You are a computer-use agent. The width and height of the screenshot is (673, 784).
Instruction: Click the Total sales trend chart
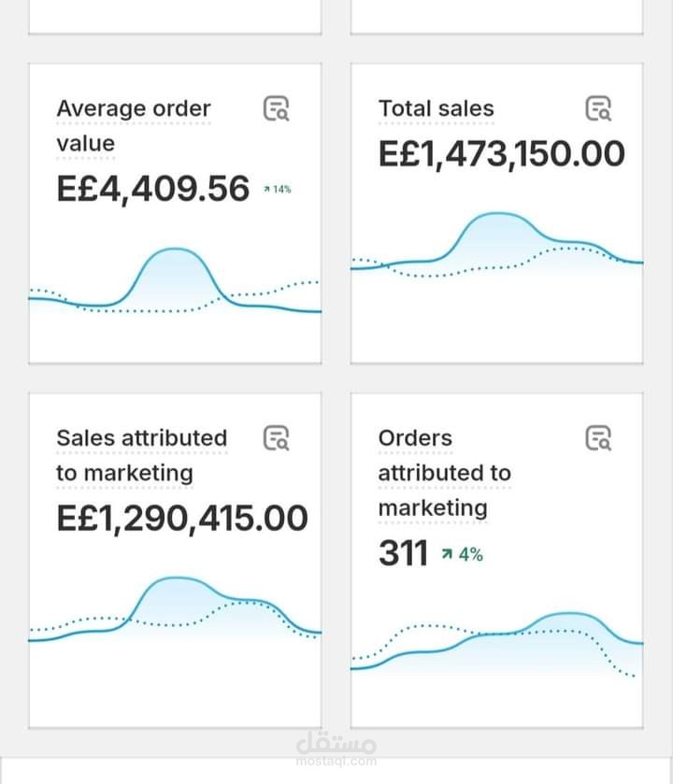click(496, 245)
